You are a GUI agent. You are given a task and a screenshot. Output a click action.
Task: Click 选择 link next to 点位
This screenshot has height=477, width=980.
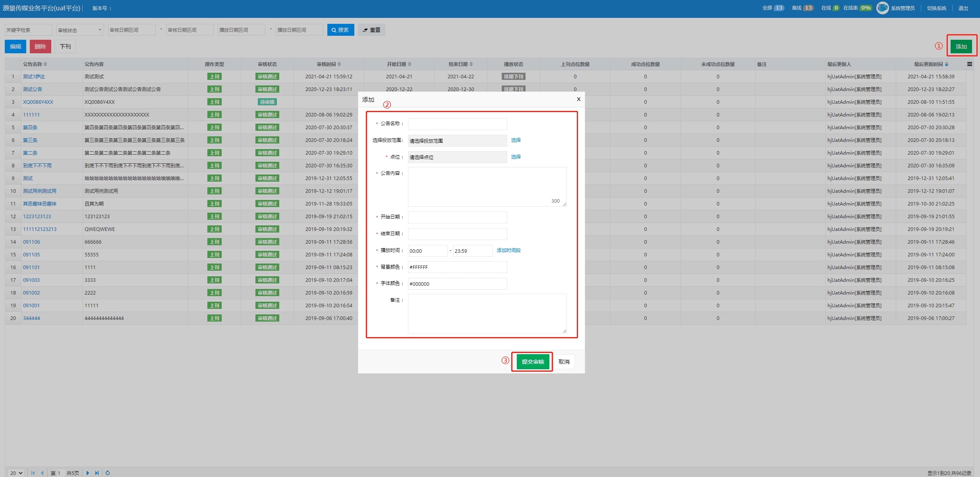tap(516, 157)
